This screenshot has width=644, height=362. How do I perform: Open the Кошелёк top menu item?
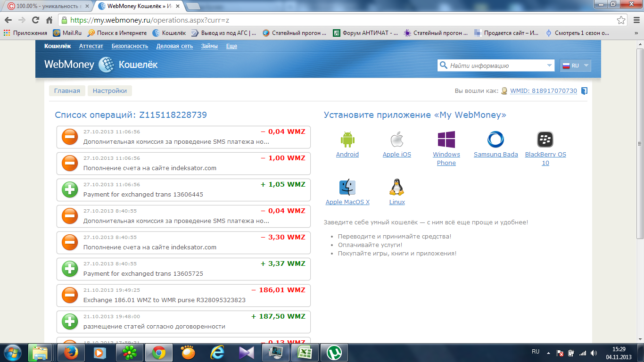click(58, 46)
